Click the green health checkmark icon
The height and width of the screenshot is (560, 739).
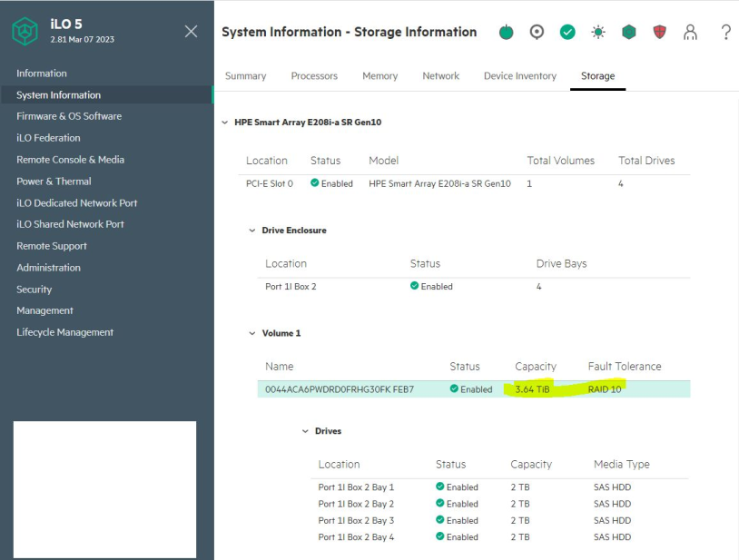[x=567, y=33]
